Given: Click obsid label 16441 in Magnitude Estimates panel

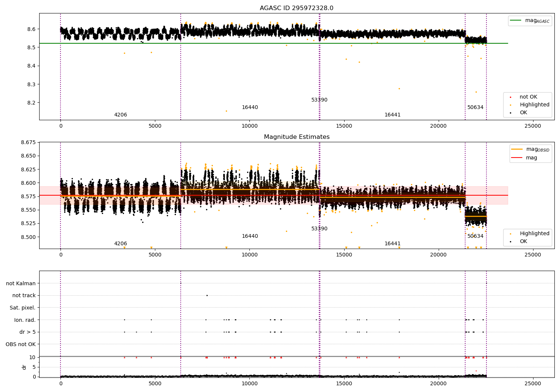Looking at the screenshot, I should coord(392,244).
